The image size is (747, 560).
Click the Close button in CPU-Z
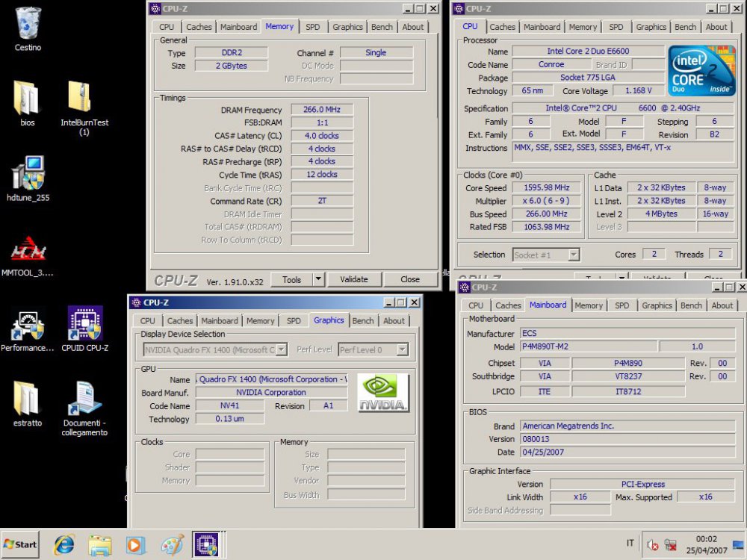(411, 279)
